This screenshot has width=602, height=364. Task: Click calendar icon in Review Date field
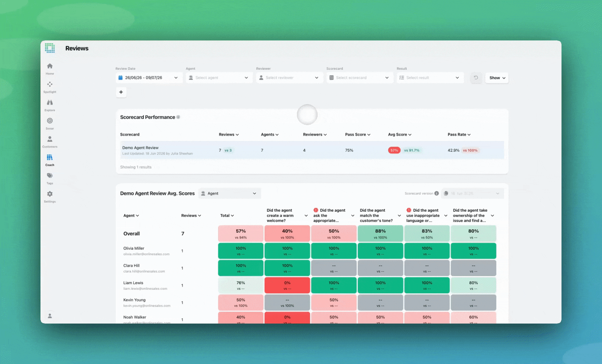click(x=120, y=78)
